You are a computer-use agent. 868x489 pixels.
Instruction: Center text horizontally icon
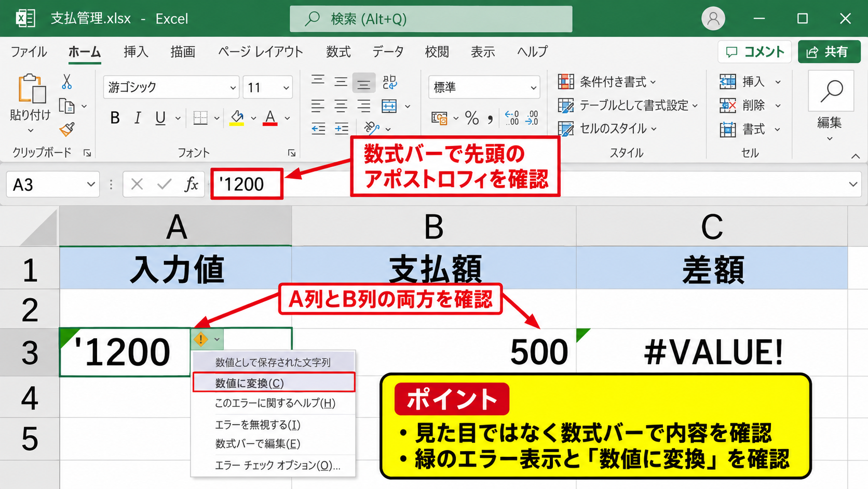[x=341, y=106]
